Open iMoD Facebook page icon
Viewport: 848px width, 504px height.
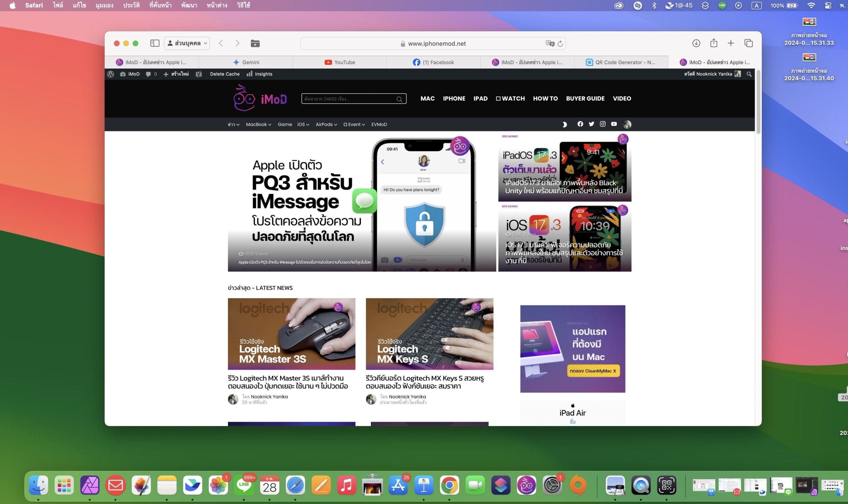pyautogui.click(x=580, y=124)
